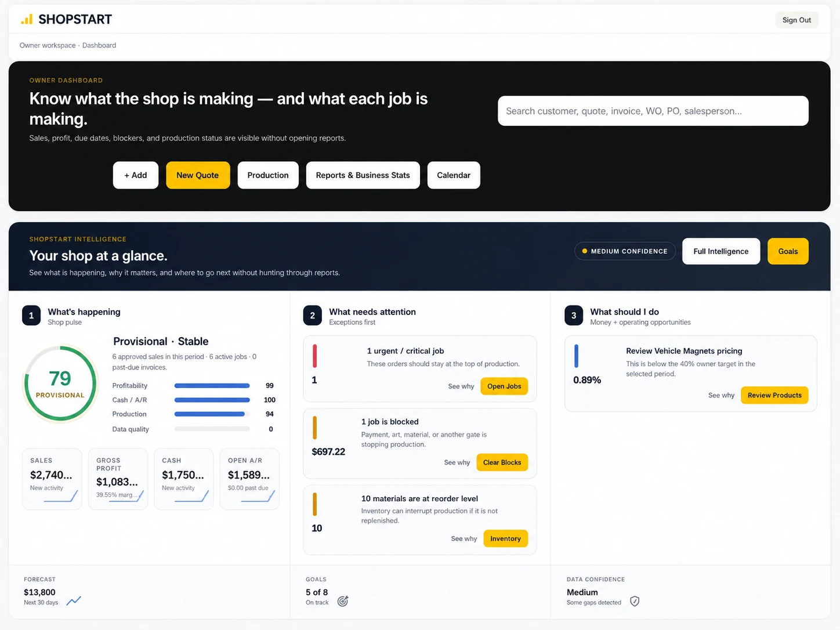This screenshot has width=840, height=630.
Task: Click See why on the materials reorder card
Action: 464,539
